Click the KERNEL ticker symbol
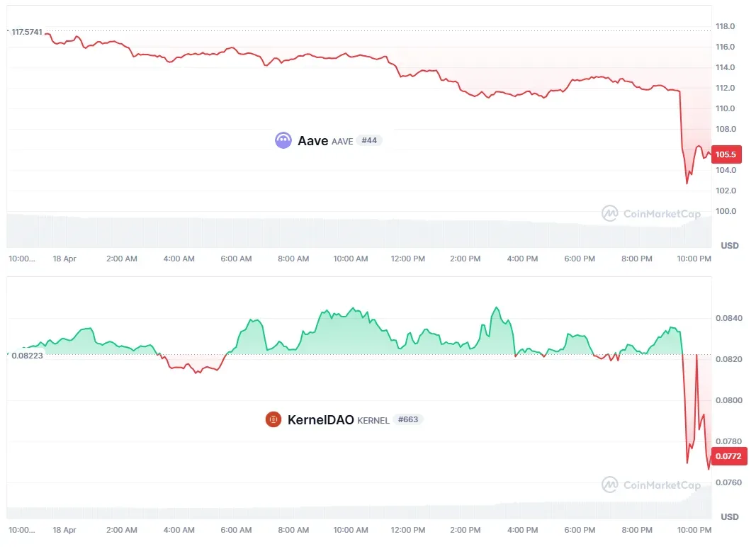Viewport: 756px width, 549px height. [x=373, y=421]
